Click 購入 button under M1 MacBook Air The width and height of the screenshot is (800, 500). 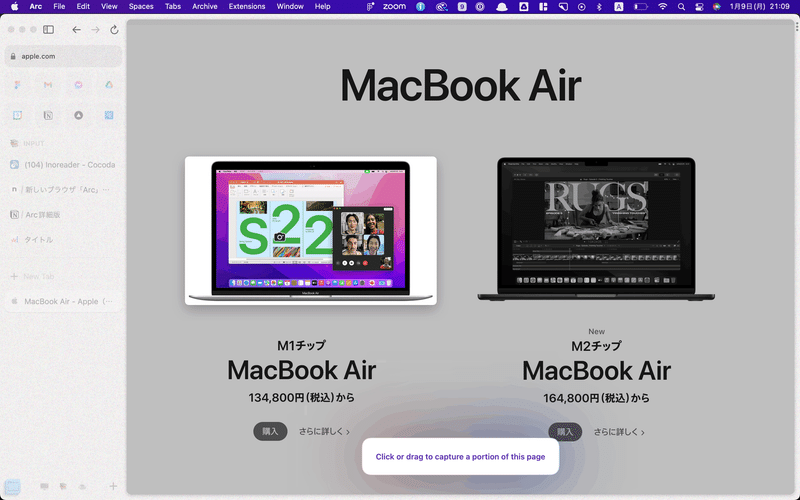pos(270,432)
